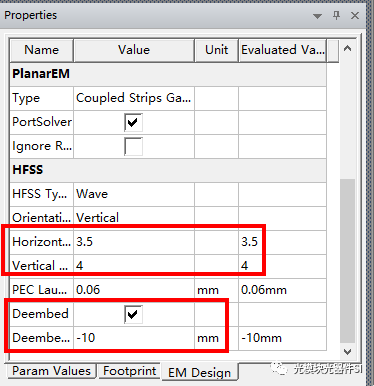Enable the Ignore R... checkbox
The image size is (374, 386).
[134, 146]
